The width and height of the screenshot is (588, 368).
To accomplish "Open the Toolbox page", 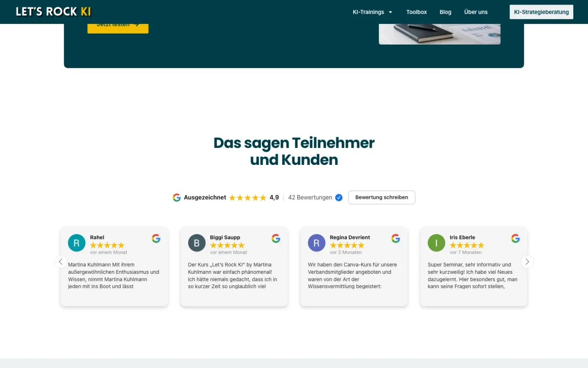I will tap(416, 12).
